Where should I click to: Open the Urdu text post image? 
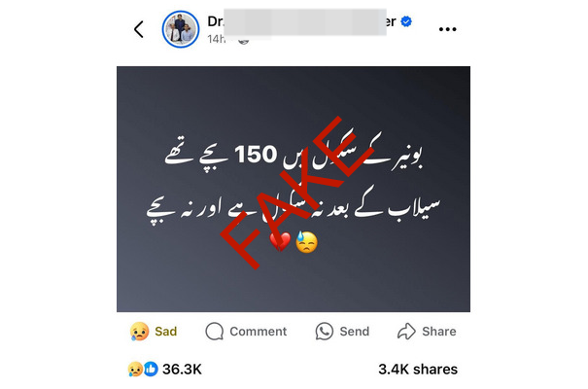[x=294, y=189]
